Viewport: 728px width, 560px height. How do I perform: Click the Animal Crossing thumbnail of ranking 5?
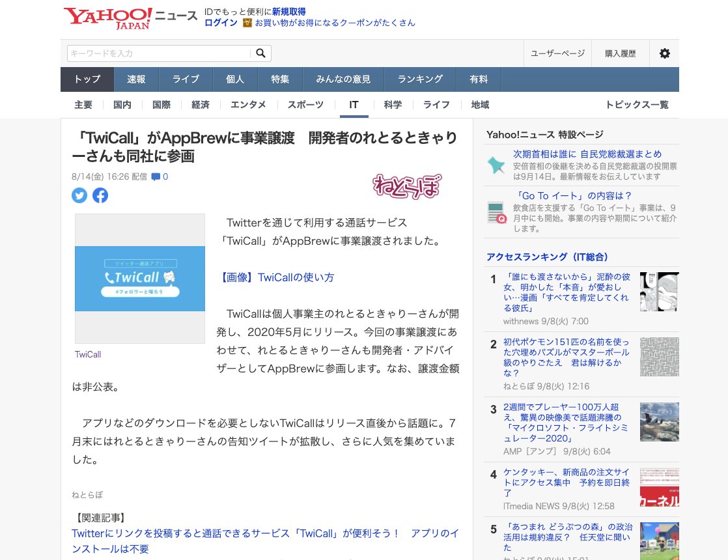(659, 541)
